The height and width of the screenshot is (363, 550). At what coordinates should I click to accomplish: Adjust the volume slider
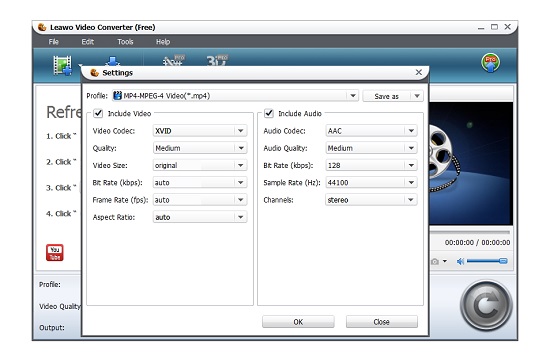[487, 261]
